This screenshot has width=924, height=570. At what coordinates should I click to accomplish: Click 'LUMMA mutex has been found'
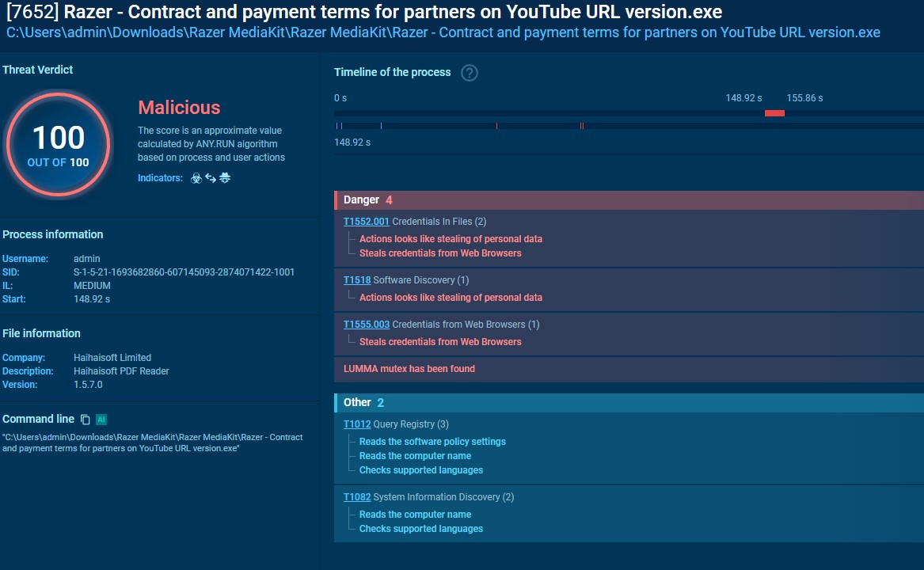click(409, 369)
